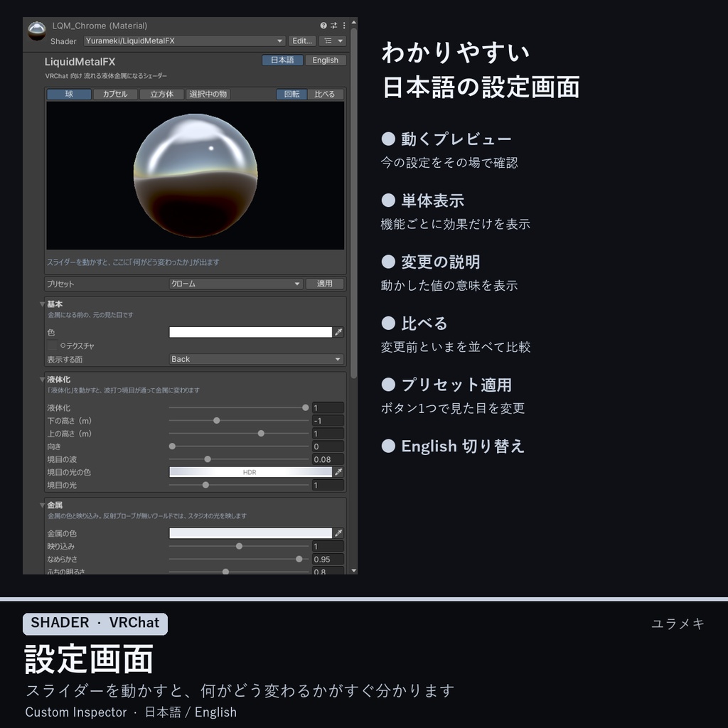This screenshot has height=728, width=728.
Task: Pick 境目の光の色 with eyedropper icon
Action: pos(339,472)
